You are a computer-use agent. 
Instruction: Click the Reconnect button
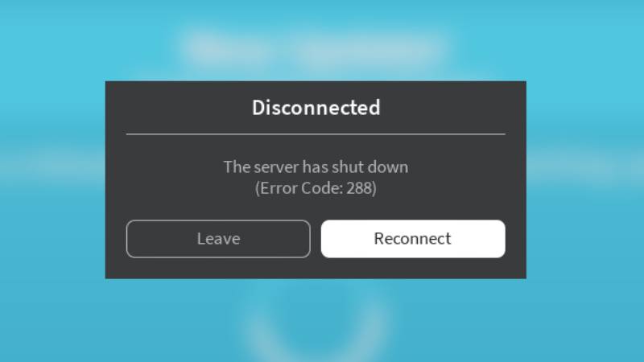pos(413,239)
